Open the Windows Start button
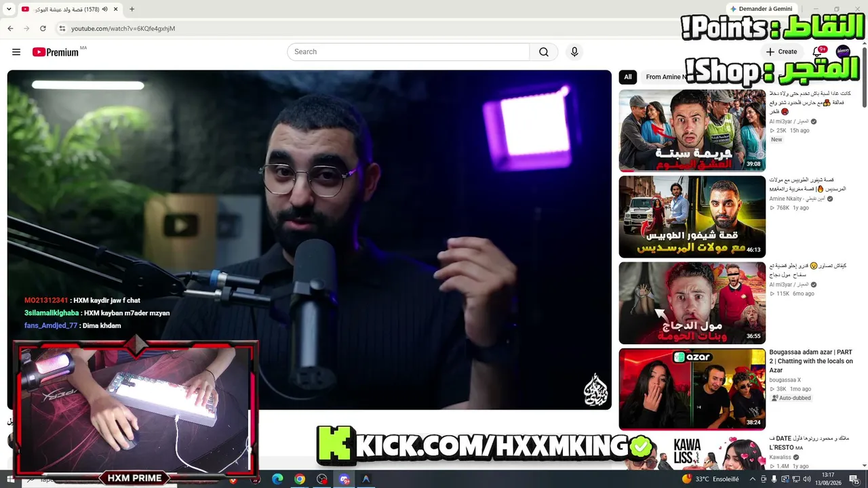This screenshot has width=868, height=488. point(11,479)
